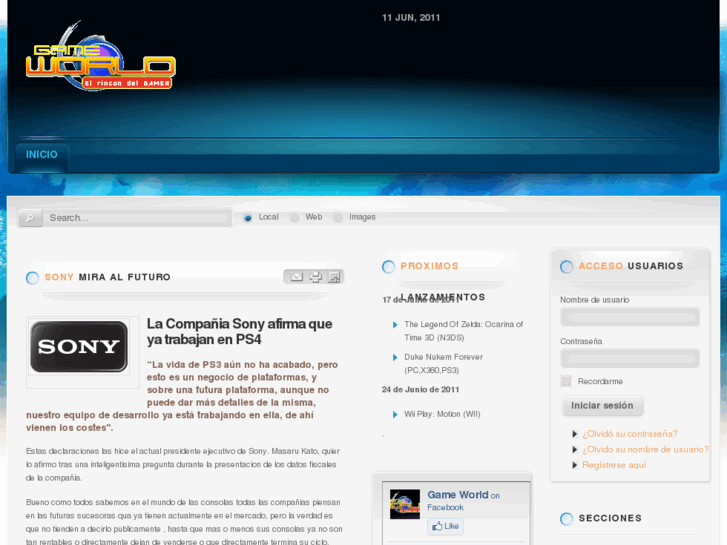Screen dimensions: 727x545
Task: Open the Duke Nukem Forever entry
Action: tap(443, 363)
